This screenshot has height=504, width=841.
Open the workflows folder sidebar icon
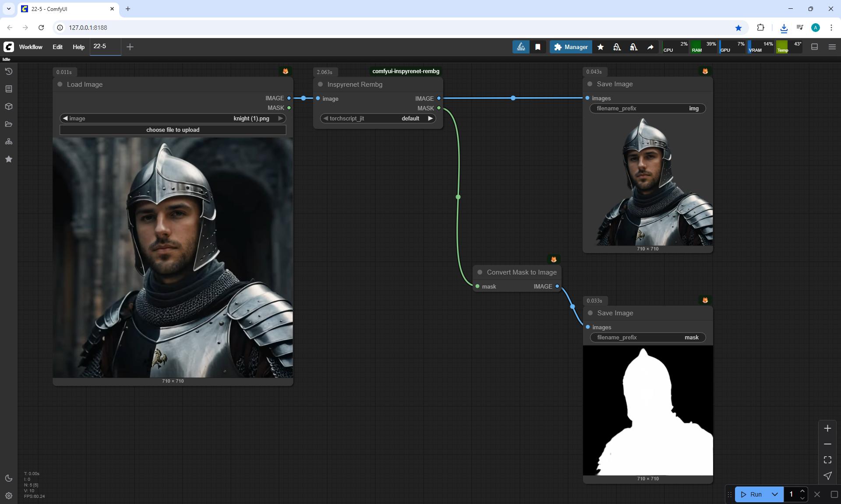[x=9, y=124]
